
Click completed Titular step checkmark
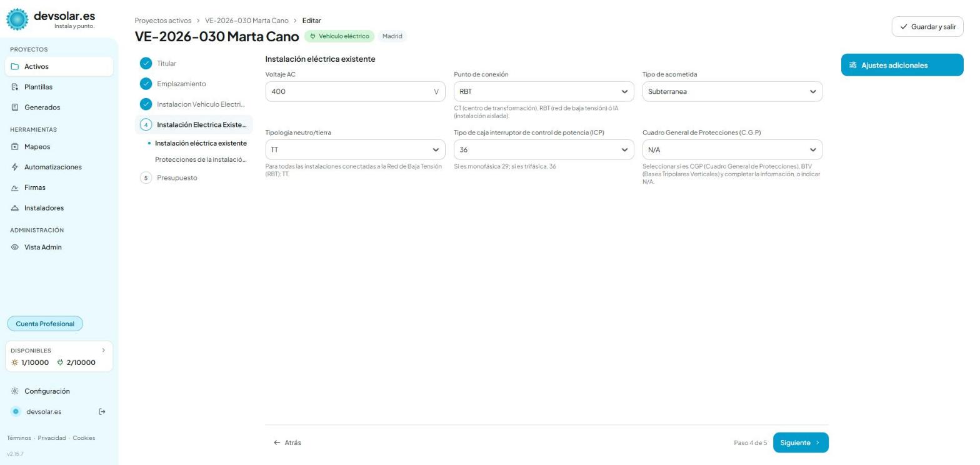tap(146, 63)
